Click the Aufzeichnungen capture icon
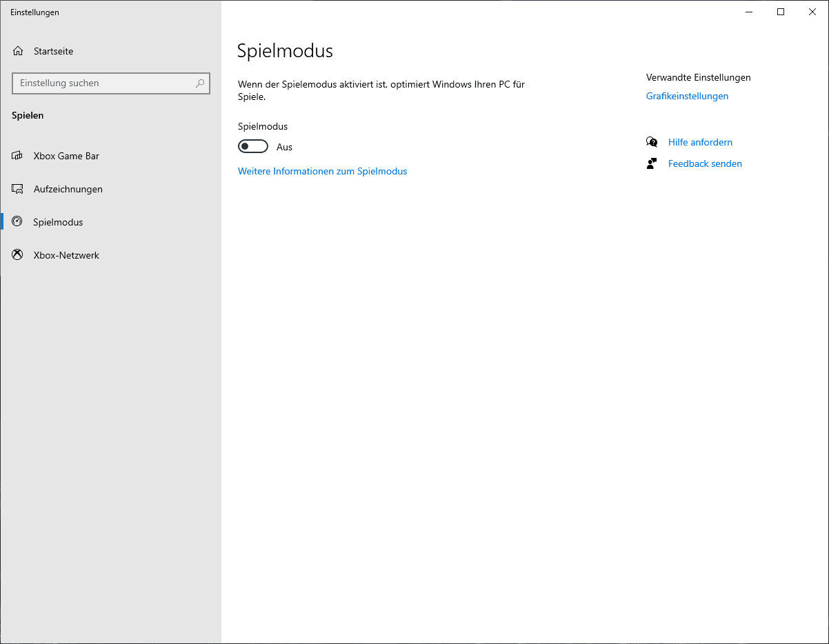 pos(18,189)
